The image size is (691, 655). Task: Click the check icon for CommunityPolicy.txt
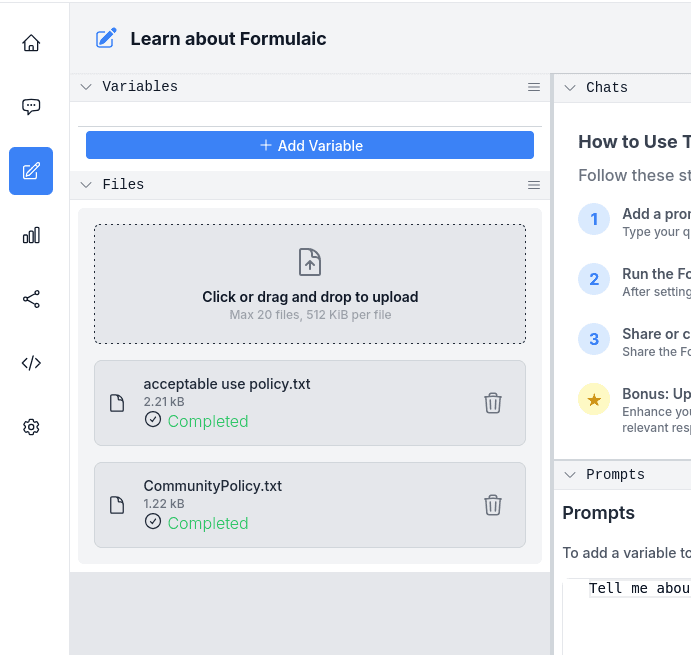click(x=153, y=521)
